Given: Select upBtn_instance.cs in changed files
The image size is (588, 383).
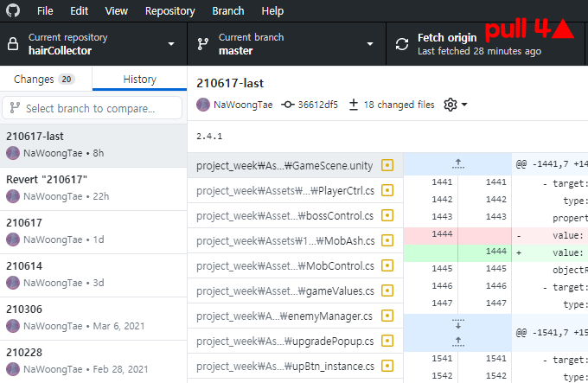Looking at the screenshot, I should [296, 366].
